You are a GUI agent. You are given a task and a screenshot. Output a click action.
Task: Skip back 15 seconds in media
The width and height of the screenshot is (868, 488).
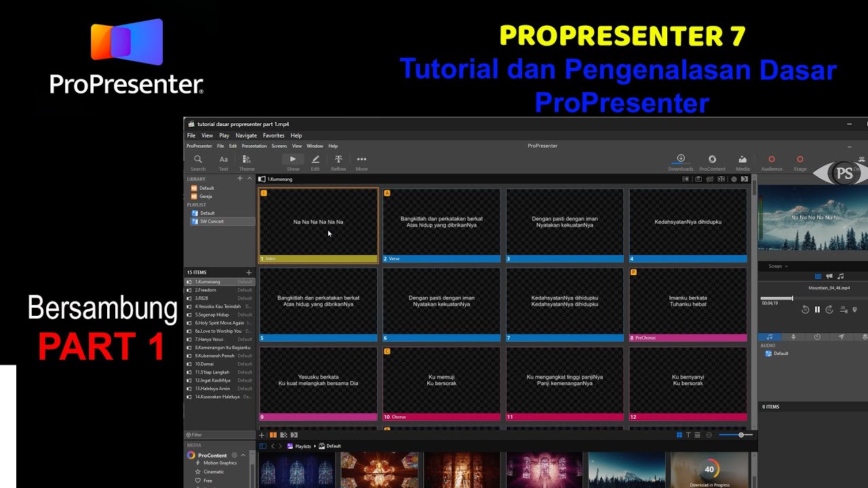tap(805, 310)
